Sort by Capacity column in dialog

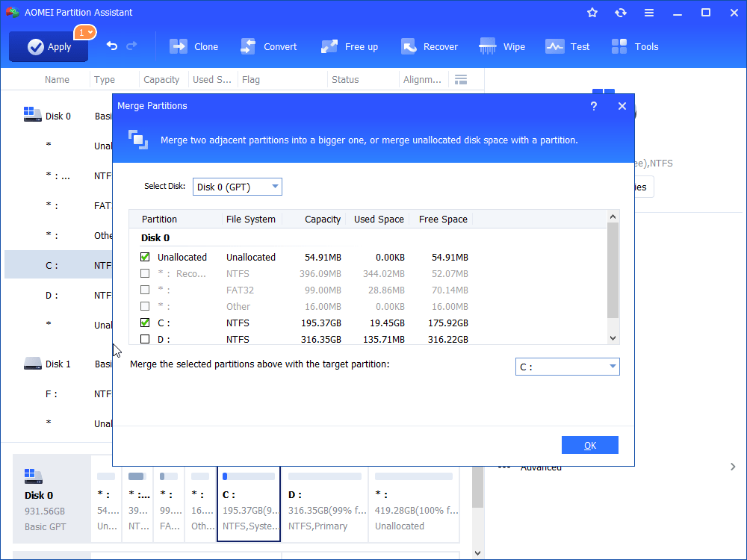click(323, 219)
